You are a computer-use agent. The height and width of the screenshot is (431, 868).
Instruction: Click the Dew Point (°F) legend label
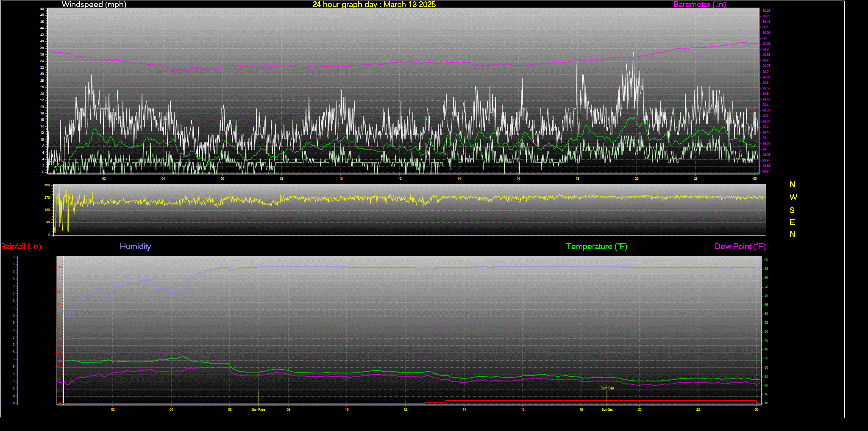[740, 247]
